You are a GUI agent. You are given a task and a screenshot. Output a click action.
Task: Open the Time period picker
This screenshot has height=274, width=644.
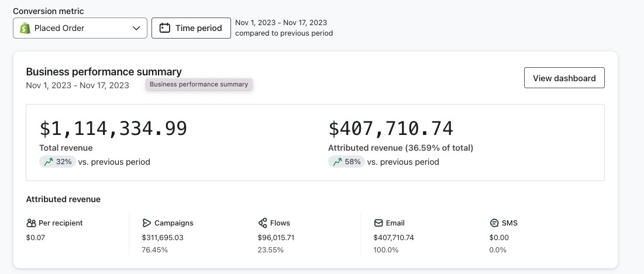[x=191, y=28]
